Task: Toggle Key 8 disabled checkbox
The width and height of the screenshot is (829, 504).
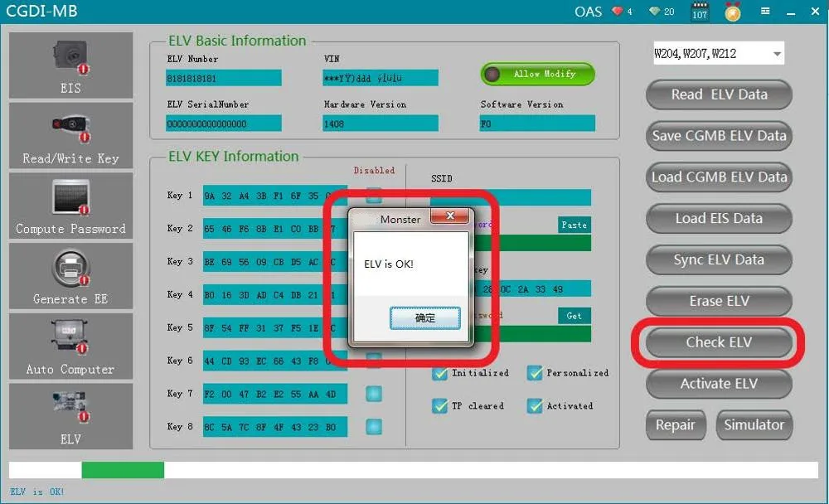Action: [x=374, y=426]
